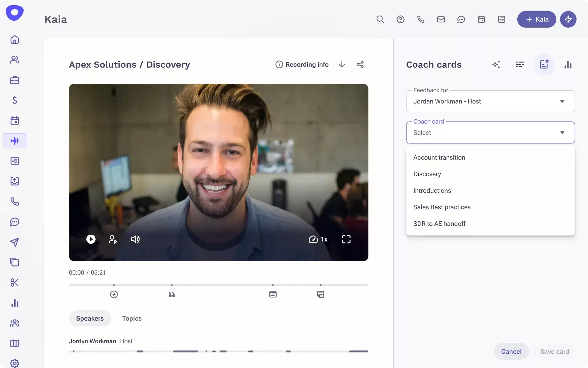Open the Analytics bar chart sidebar icon
Image resolution: width=588 pixels, height=368 pixels.
click(x=15, y=303)
